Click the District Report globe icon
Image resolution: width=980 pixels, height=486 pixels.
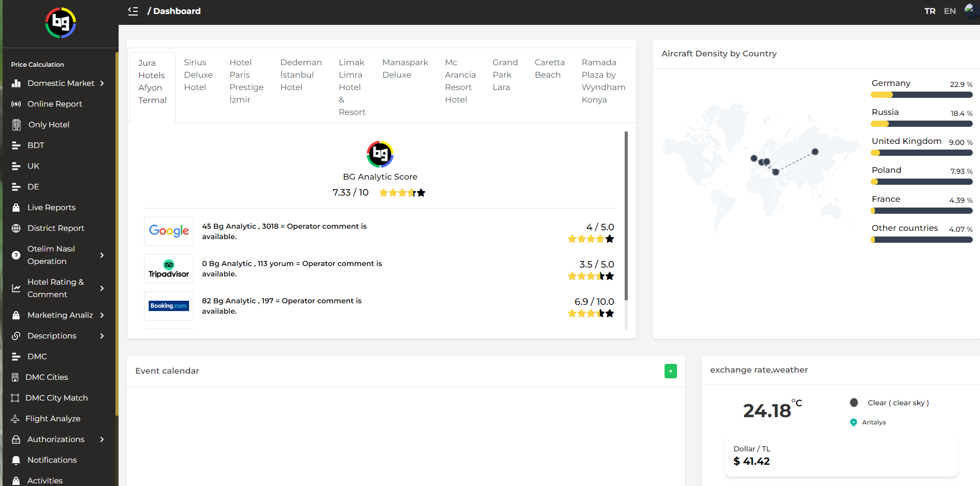point(16,228)
